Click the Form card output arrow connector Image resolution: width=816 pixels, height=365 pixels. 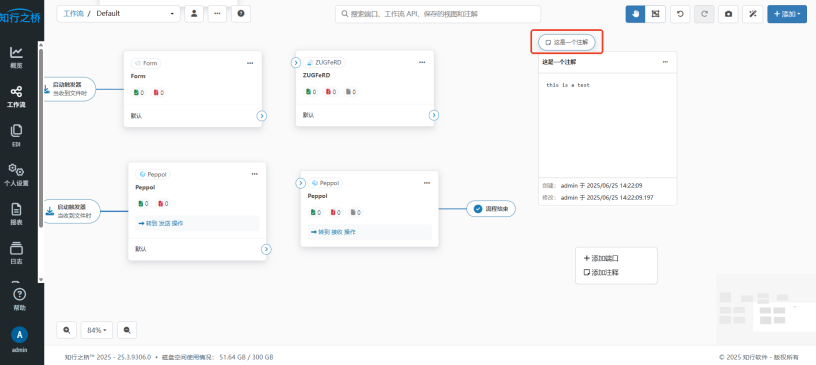click(x=262, y=116)
